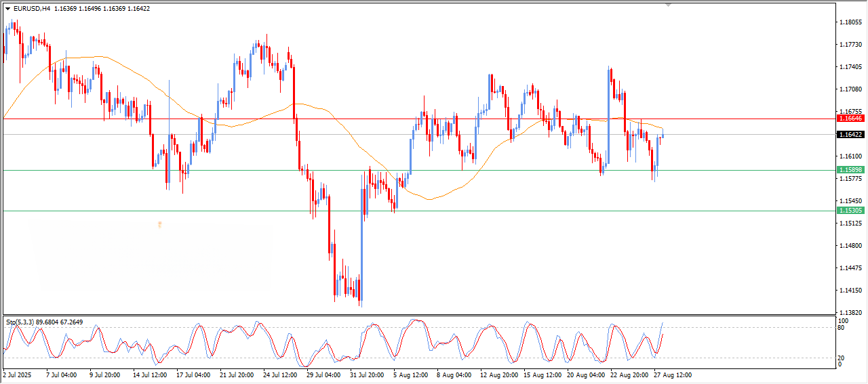
Task: Click the 1.17730 price axis label
Action: pyautogui.click(x=850, y=45)
